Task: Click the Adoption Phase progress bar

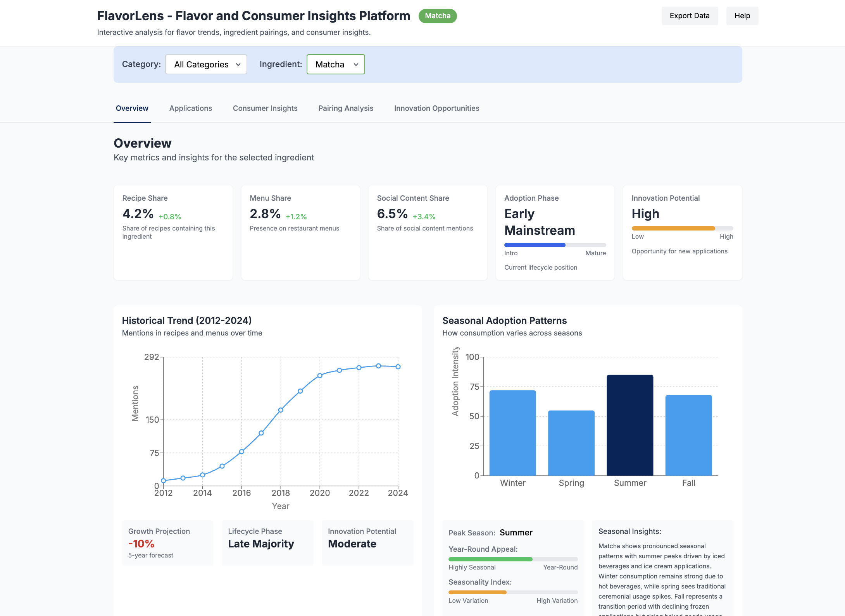Action: [555, 245]
